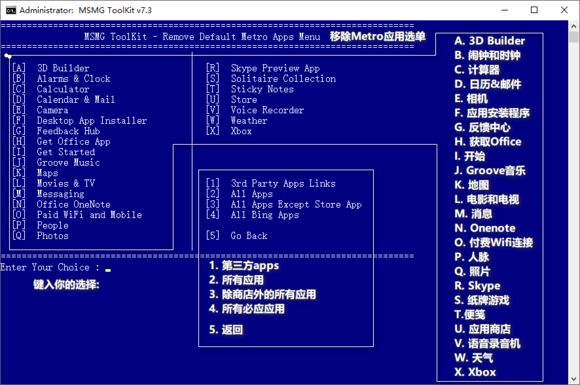Click the 'D. 日历&邮件' line
This screenshot has width=580, height=385.
coord(488,84)
